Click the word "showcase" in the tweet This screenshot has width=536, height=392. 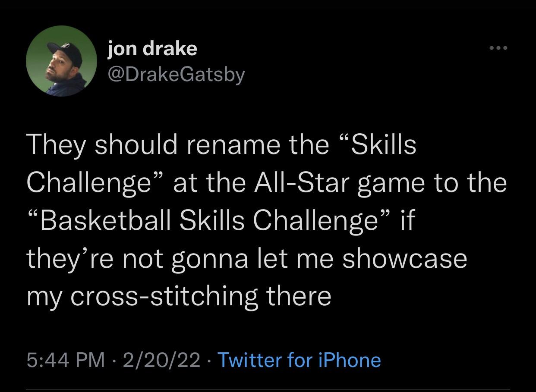405,258
